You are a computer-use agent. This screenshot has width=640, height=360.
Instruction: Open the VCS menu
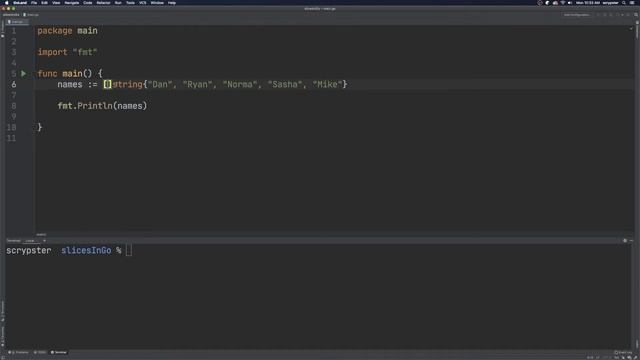142,3
